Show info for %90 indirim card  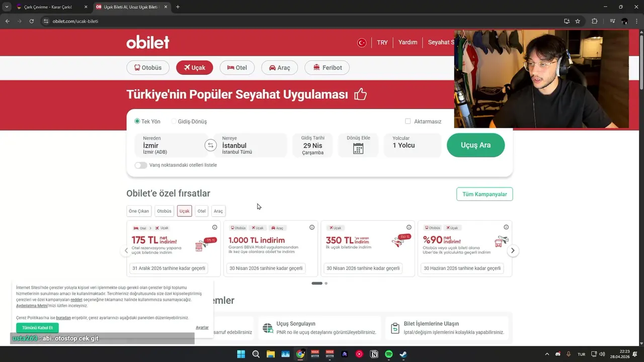click(506, 227)
